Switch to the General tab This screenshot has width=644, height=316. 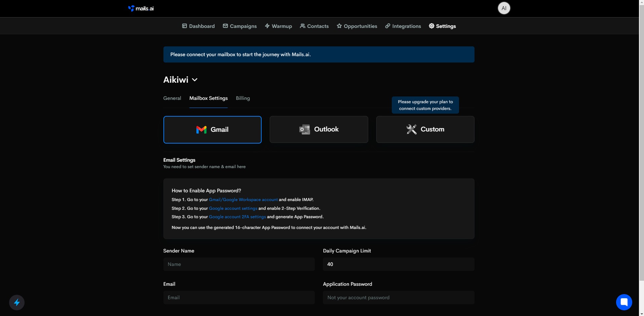tap(172, 98)
